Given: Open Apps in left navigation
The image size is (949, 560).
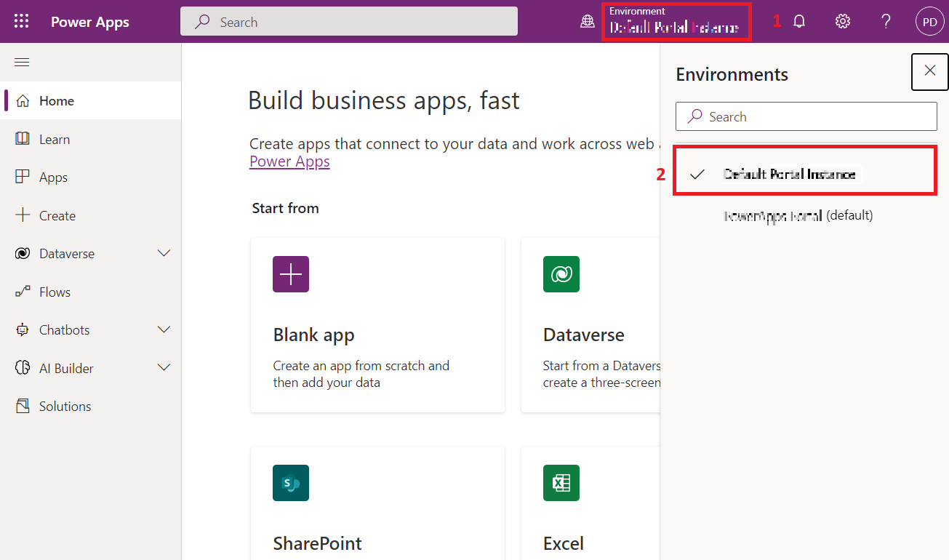Looking at the screenshot, I should click(91, 177).
